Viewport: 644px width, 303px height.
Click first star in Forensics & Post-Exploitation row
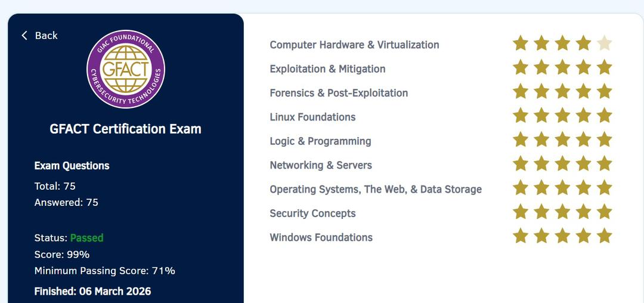[x=521, y=91]
